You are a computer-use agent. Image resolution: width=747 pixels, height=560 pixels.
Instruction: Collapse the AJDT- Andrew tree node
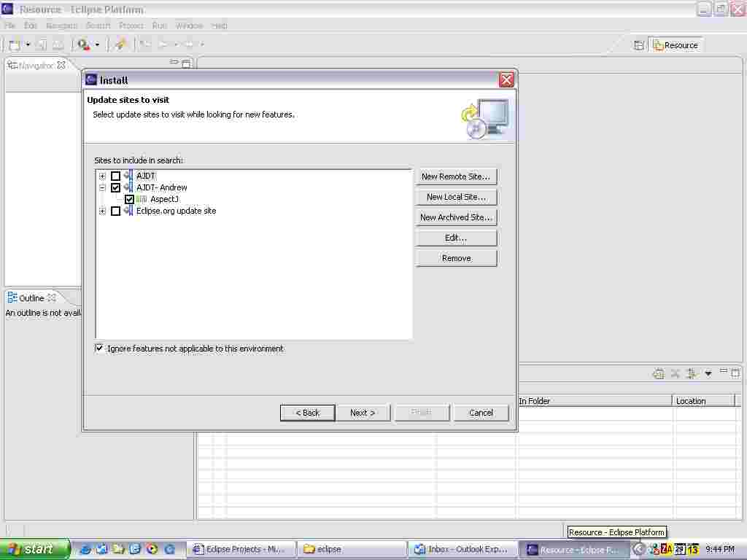click(102, 187)
